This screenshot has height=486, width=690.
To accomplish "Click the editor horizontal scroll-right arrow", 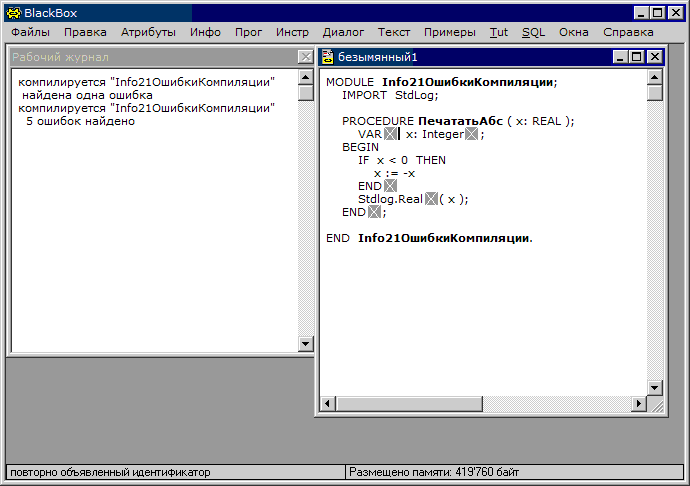I will [639, 403].
